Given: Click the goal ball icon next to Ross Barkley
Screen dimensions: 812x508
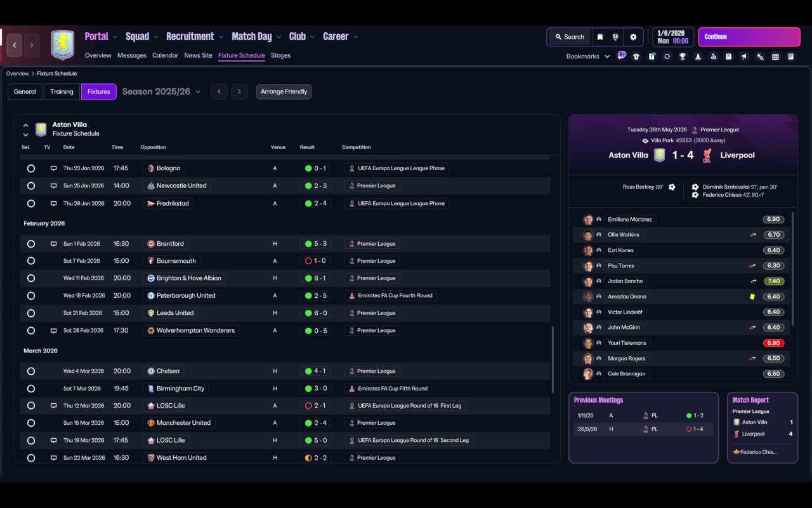Looking at the screenshot, I should (x=672, y=187).
